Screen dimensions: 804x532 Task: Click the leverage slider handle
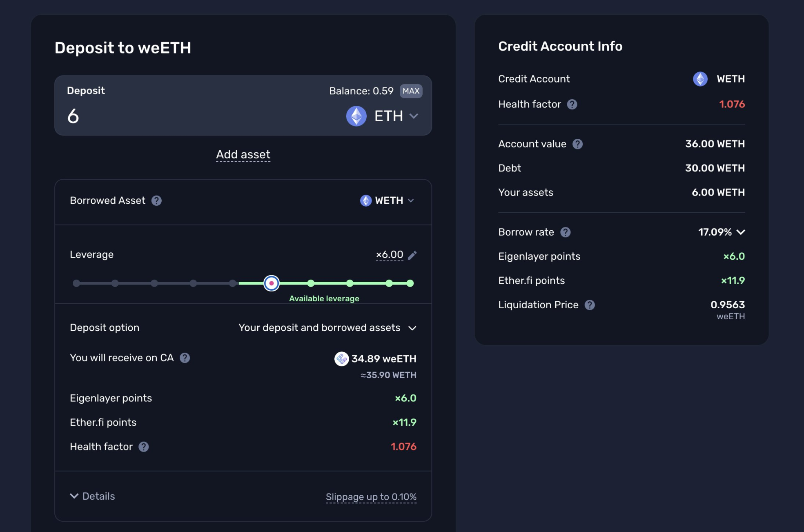tap(272, 283)
